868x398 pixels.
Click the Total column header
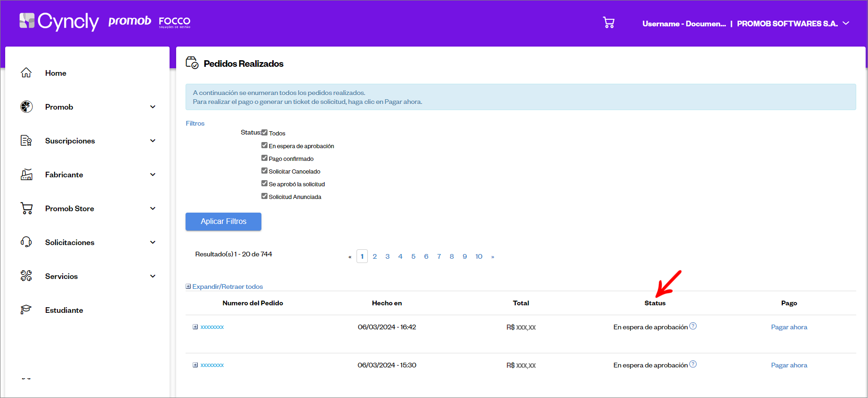(x=521, y=303)
